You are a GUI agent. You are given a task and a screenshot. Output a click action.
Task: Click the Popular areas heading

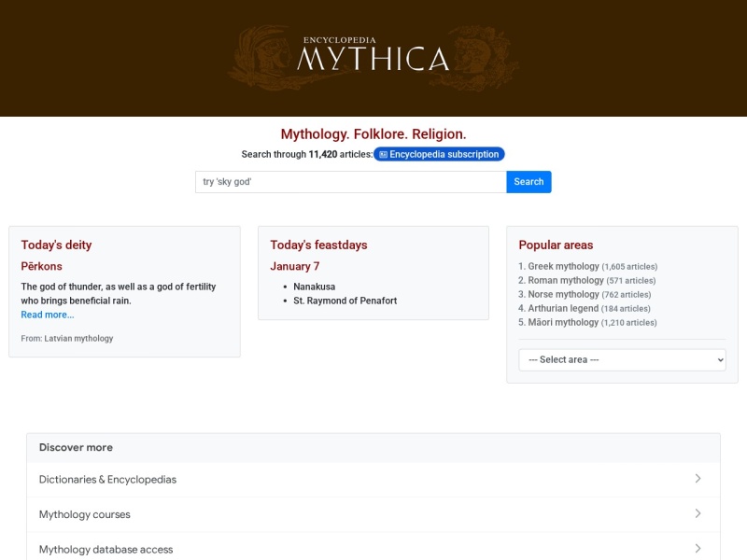(556, 245)
